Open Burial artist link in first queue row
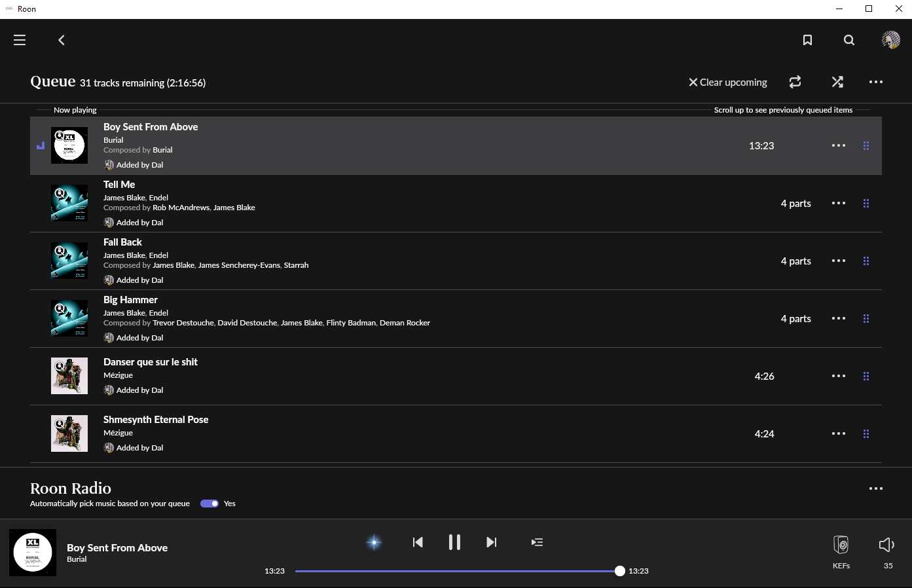 click(113, 140)
